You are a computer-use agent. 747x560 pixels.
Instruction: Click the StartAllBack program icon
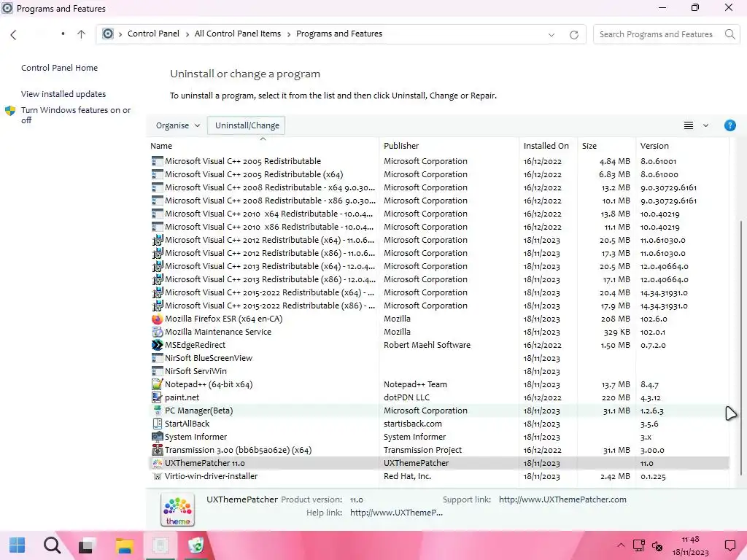(x=158, y=424)
